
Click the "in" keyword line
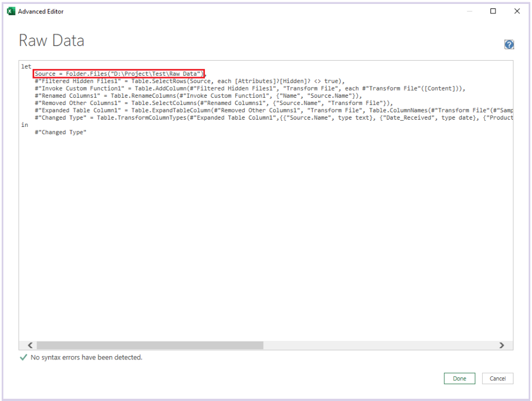coord(25,125)
